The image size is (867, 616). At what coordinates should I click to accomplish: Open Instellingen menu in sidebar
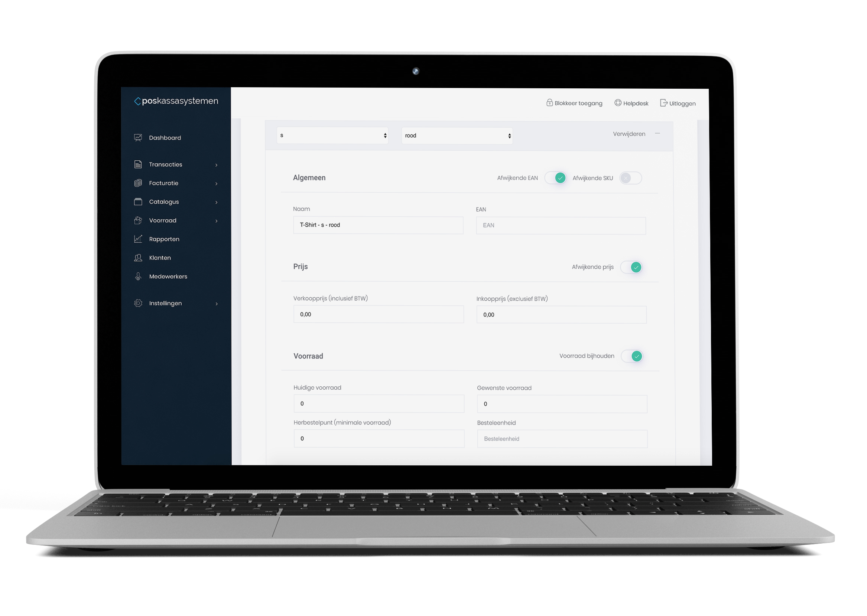(165, 303)
